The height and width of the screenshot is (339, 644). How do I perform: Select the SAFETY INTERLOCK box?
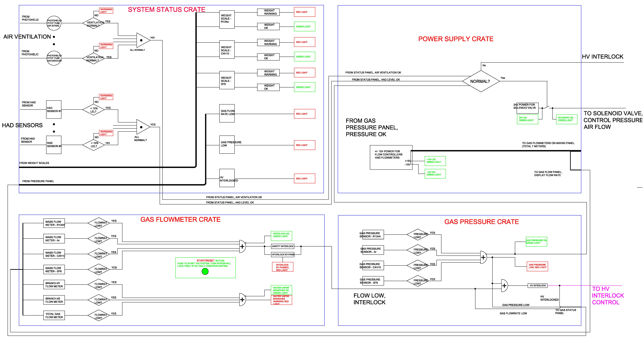click(283, 246)
